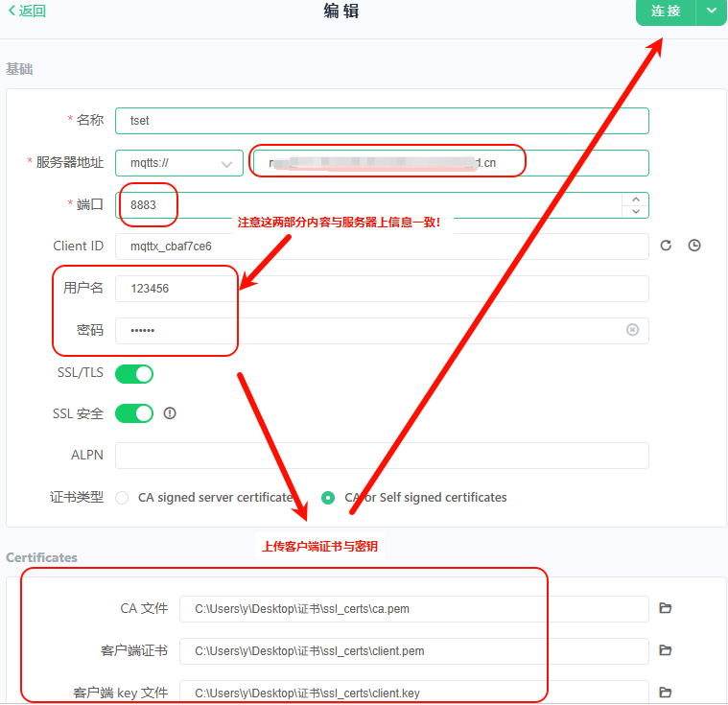Open folder browser for the client key file

666,693
